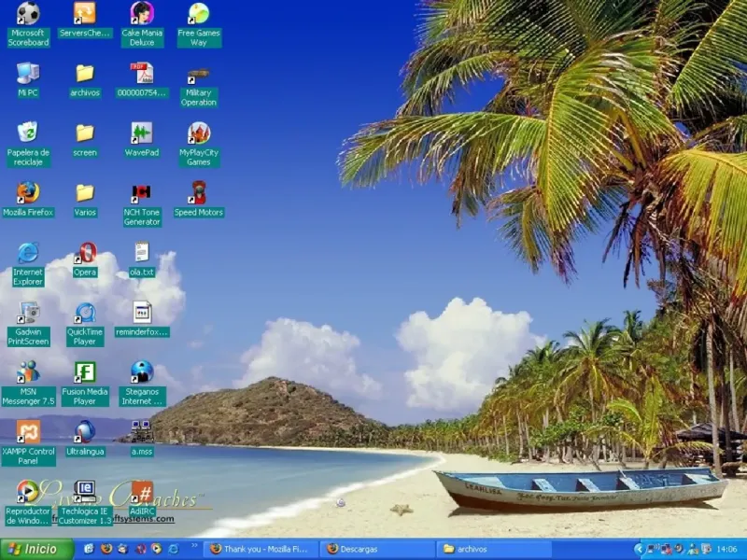Select the Techlogica IE Customizer 1.3 shortcut
The image size is (747, 560).
click(85, 503)
